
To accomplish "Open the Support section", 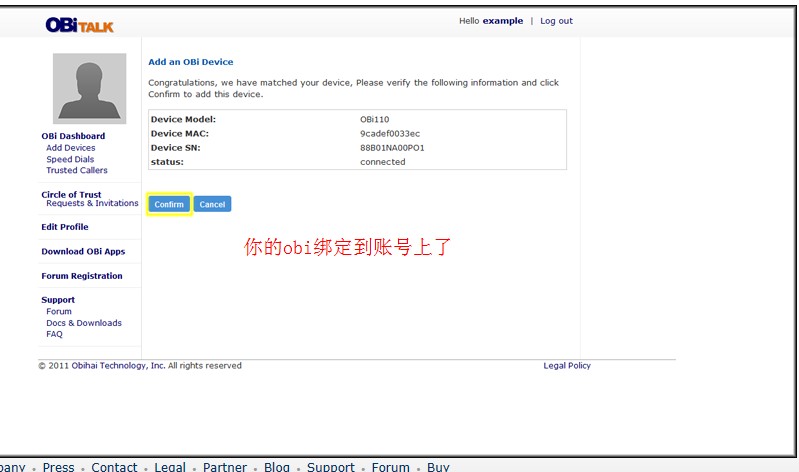I will pos(58,300).
